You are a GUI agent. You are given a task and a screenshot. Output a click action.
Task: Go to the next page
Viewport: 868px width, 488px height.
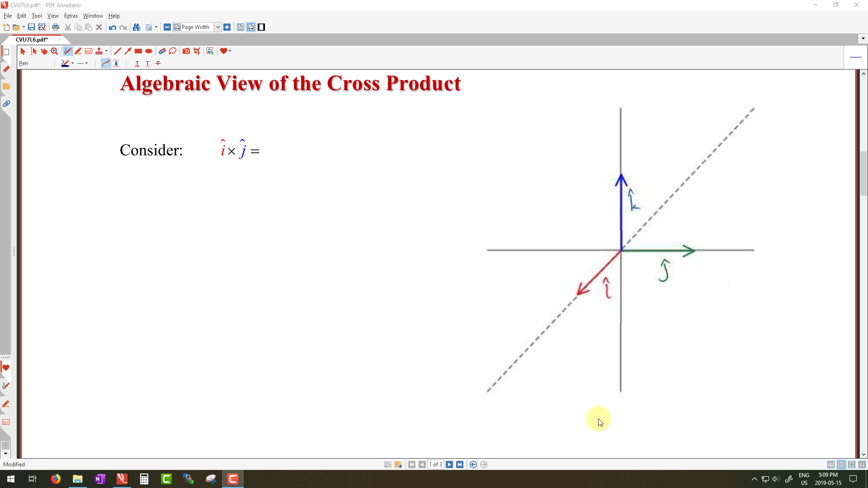pos(449,465)
